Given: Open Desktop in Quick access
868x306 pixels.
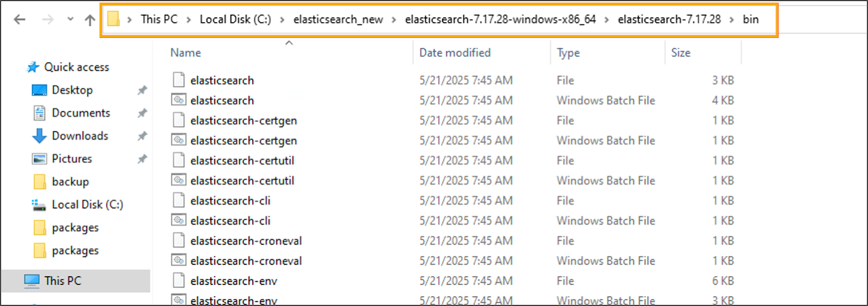Looking at the screenshot, I should (x=72, y=90).
